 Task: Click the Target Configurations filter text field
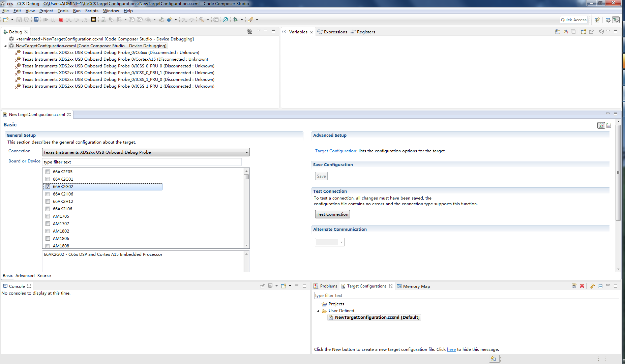point(467,296)
